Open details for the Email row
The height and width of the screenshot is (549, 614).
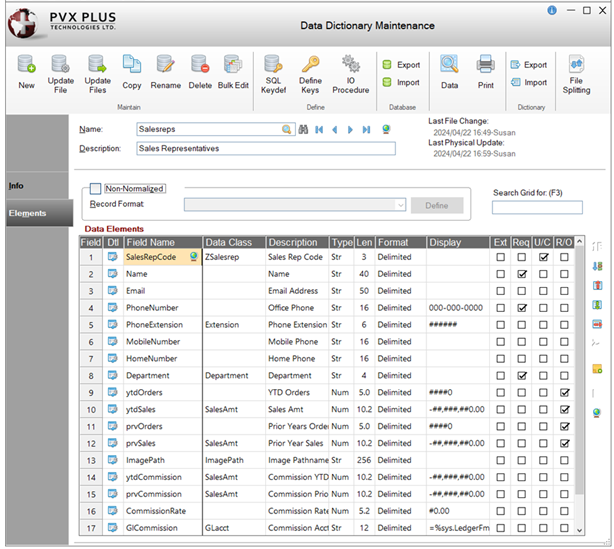tap(112, 291)
